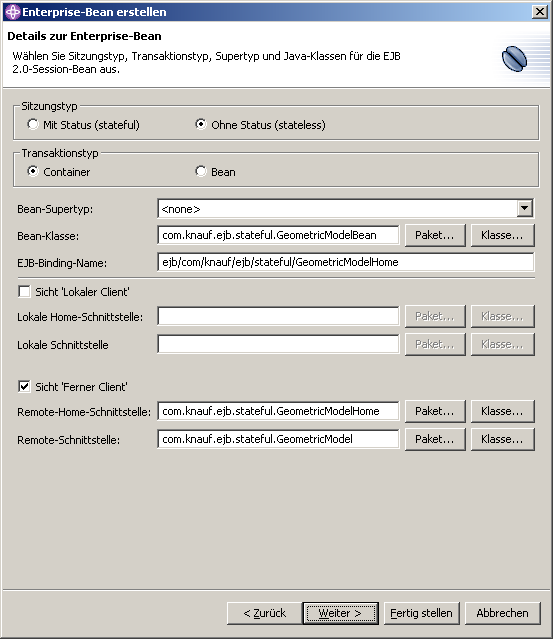Choose Container transaction type
Image resolution: width=553 pixels, height=639 pixels.
[33, 171]
